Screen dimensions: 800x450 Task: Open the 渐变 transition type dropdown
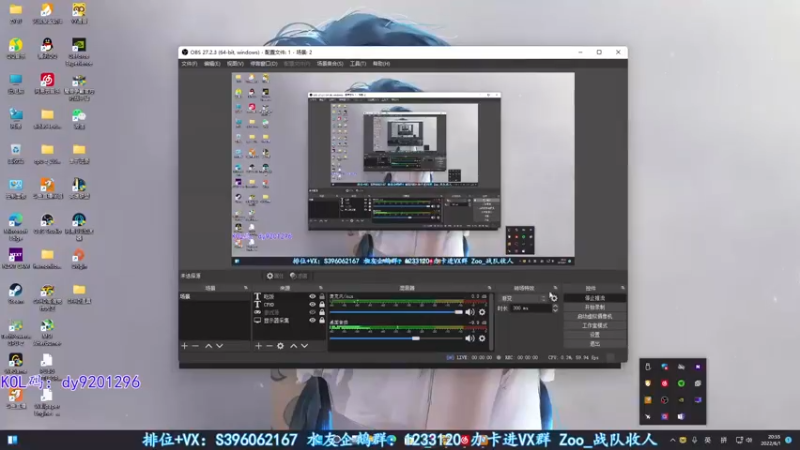[522, 298]
